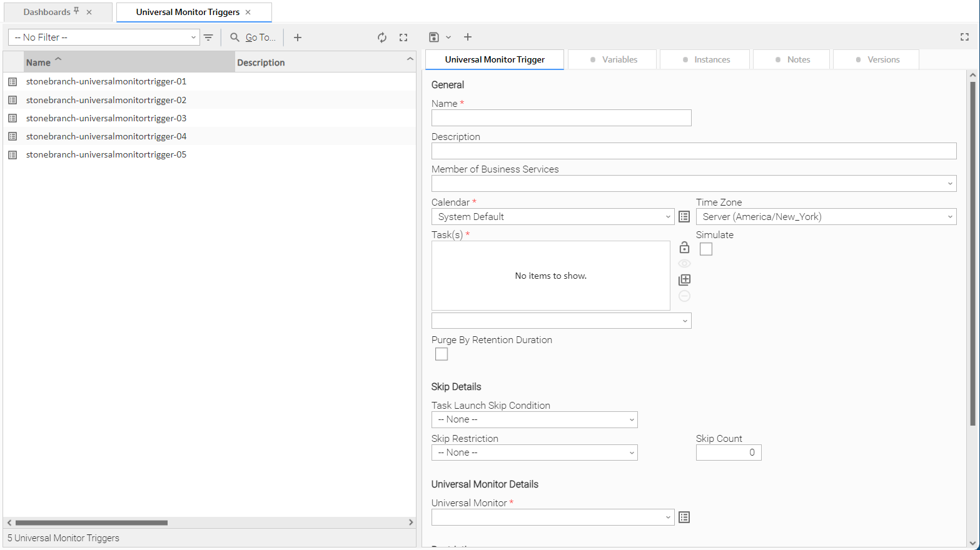This screenshot has width=980, height=550.
Task: Click the save icon in form toolbar
Action: point(434,37)
